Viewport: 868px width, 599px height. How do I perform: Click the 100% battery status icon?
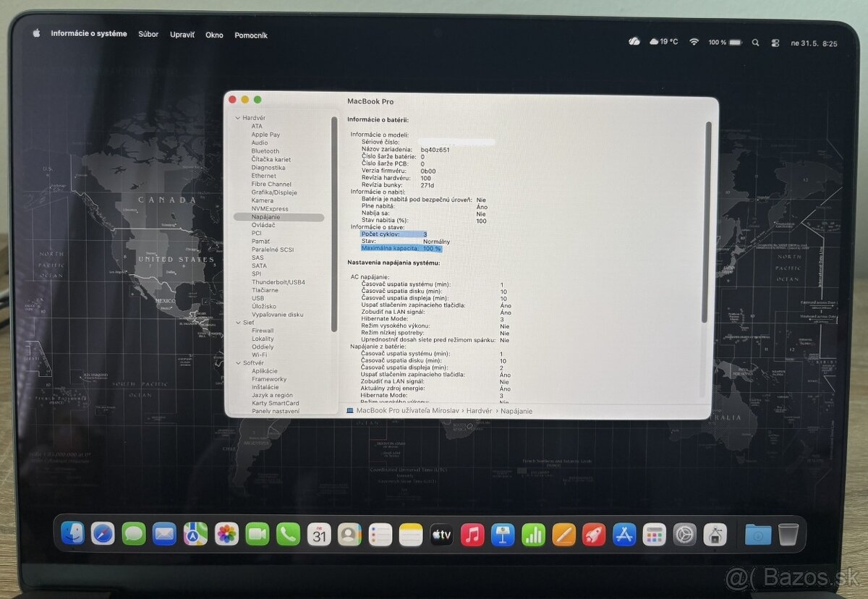[725, 43]
